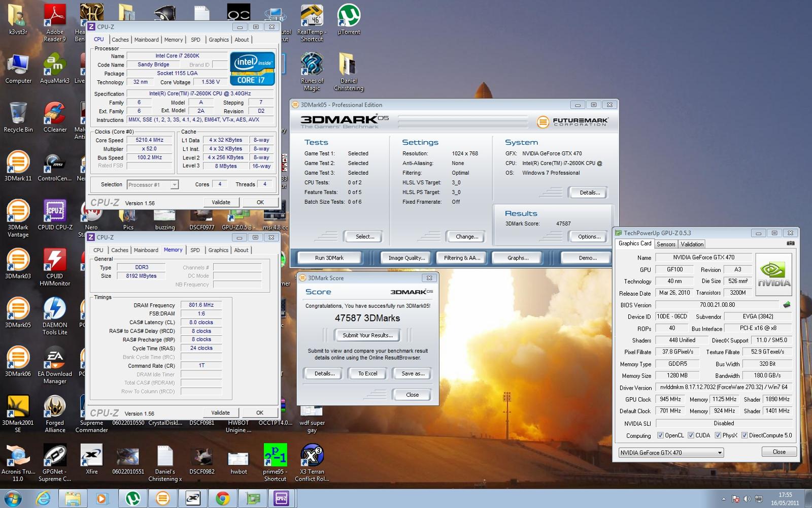Open the Adobe Reader 9 desktop icon

point(55,22)
